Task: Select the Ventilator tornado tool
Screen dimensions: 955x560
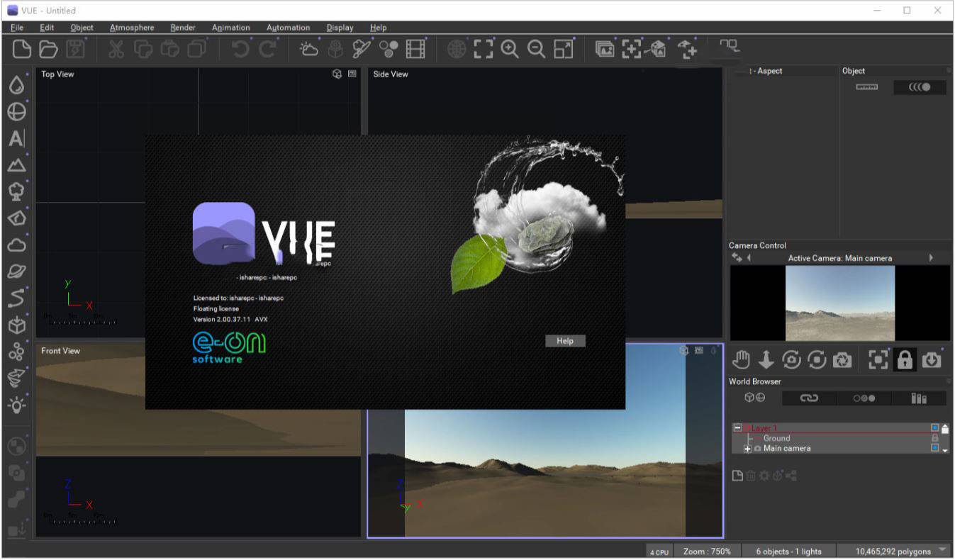Action: (x=17, y=378)
